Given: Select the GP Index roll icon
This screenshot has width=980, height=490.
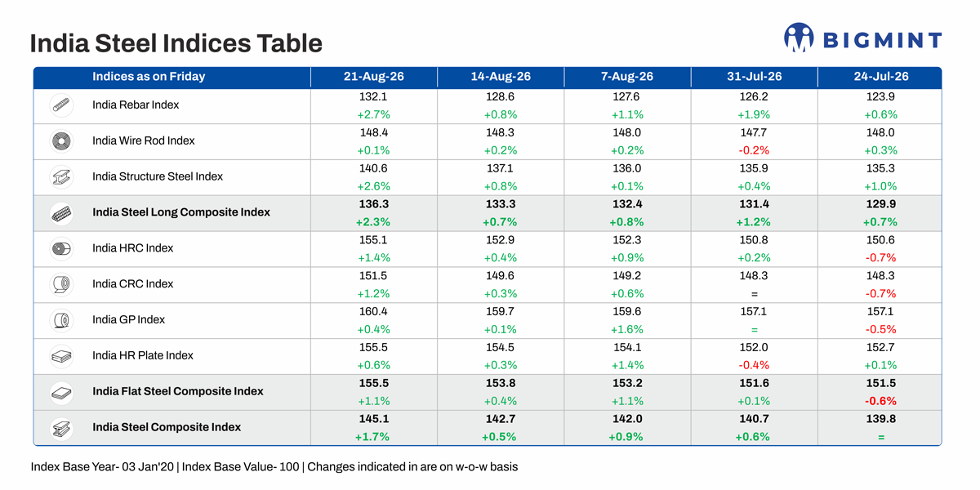Looking at the screenshot, I should tap(62, 320).
